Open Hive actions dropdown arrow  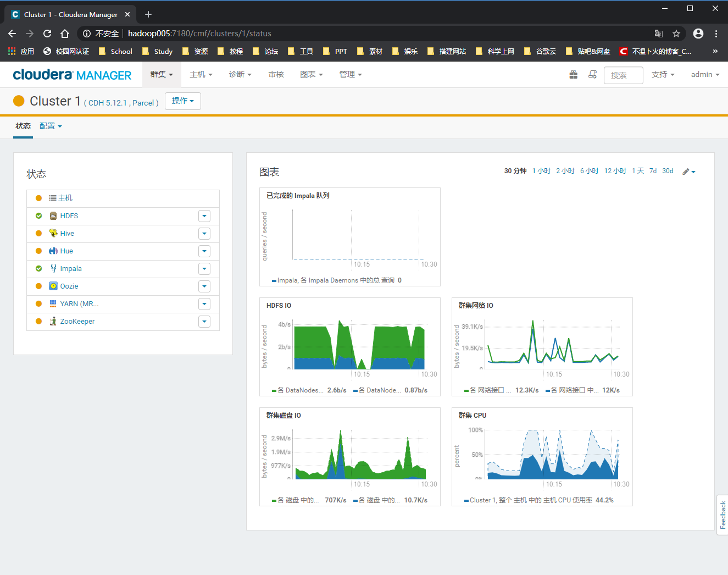coord(204,234)
